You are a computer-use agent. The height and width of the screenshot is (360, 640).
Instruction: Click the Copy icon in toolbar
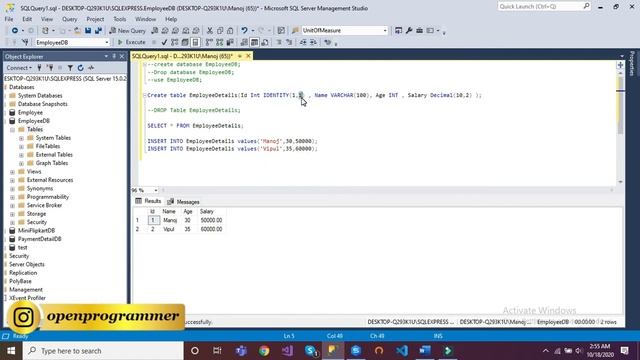[x=220, y=31]
